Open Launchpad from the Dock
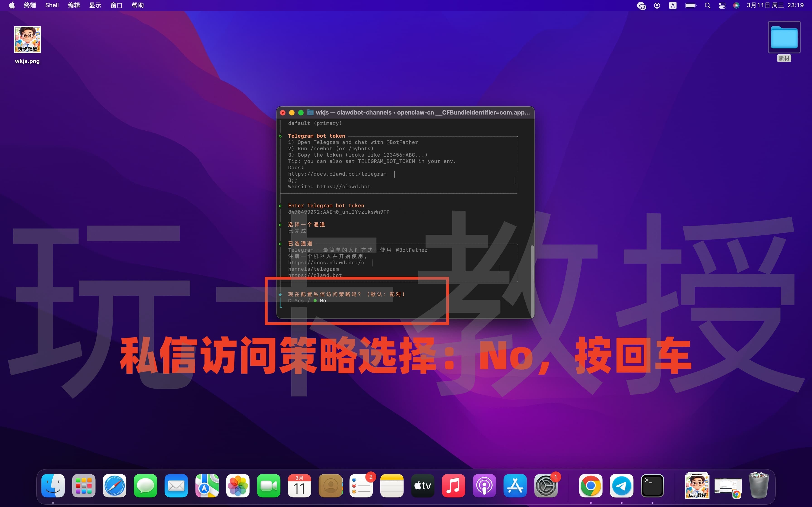 point(83,485)
